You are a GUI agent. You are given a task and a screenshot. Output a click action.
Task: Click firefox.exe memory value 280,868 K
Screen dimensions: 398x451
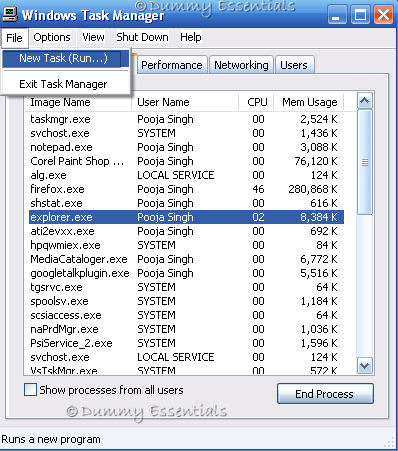[x=313, y=189]
